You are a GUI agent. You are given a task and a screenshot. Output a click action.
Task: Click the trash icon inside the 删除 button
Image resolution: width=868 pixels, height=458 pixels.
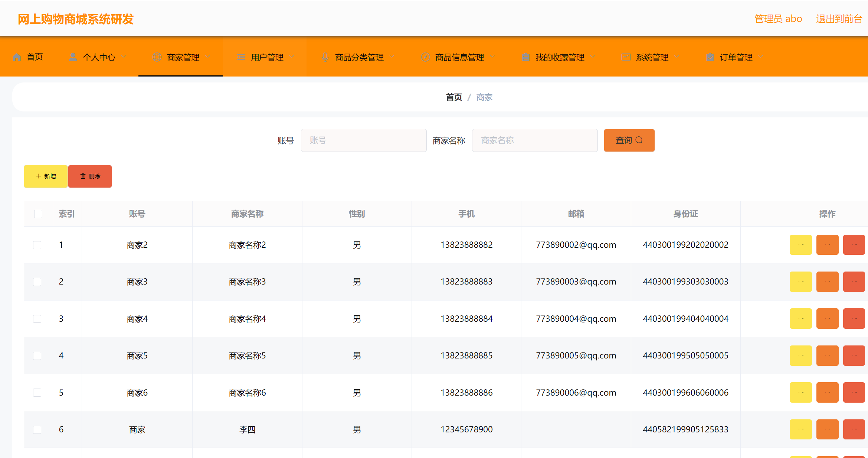click(x=83, y=176)
